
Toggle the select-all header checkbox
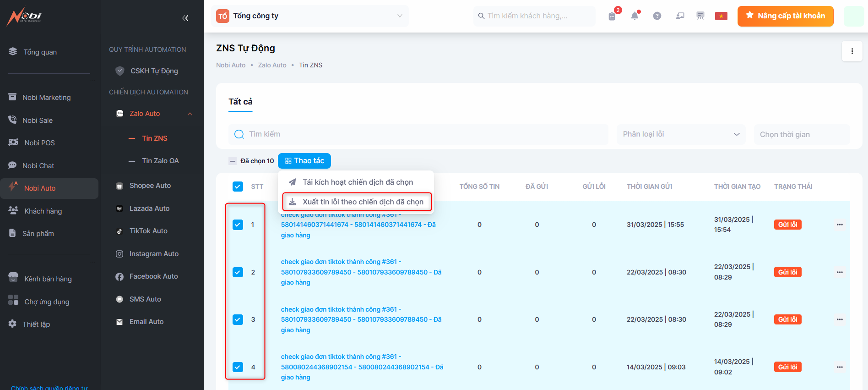238,187
